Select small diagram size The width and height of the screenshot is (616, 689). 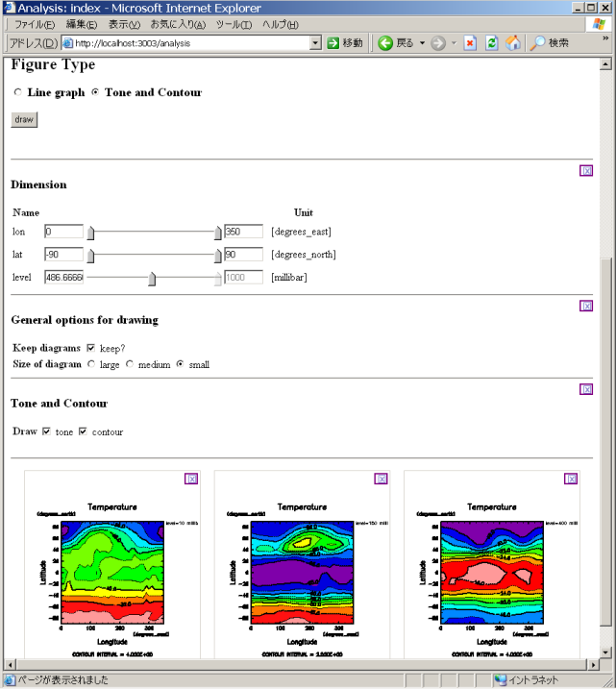pos(180,364)
